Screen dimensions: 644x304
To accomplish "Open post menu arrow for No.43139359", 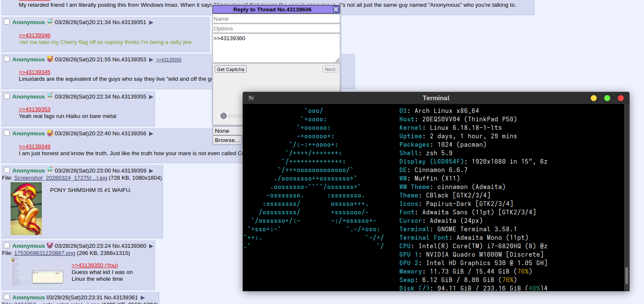I will [151, 171].
